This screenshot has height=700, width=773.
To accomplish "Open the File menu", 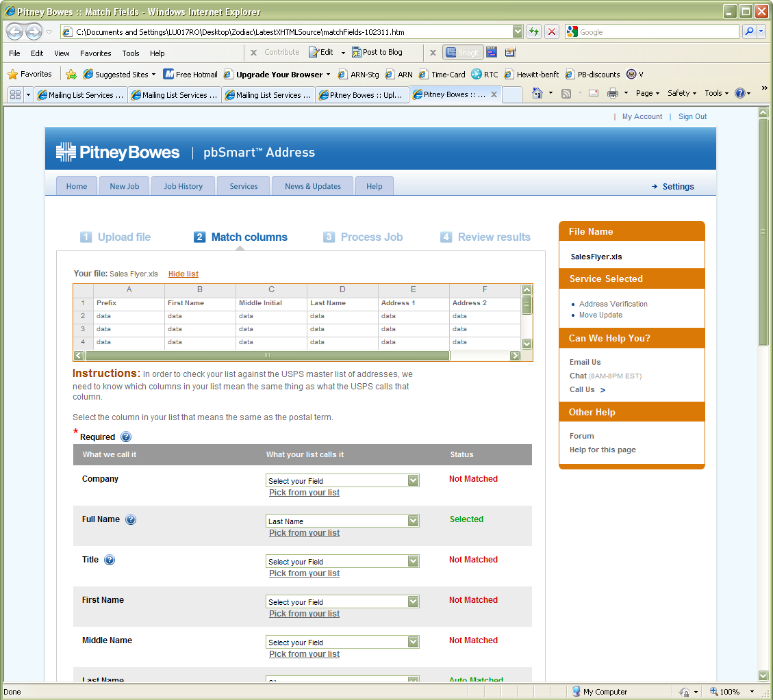I will click(15, 53).
